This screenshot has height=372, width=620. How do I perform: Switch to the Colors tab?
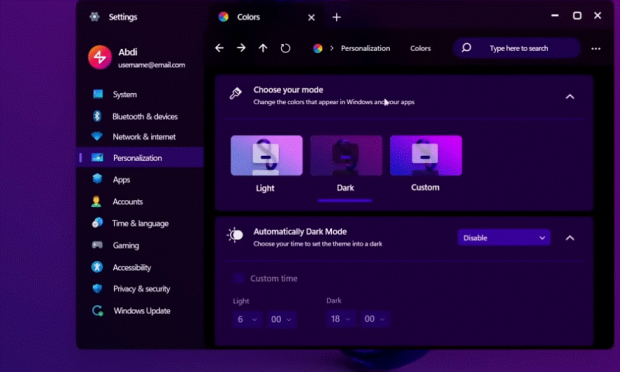[x=267, y=17]
